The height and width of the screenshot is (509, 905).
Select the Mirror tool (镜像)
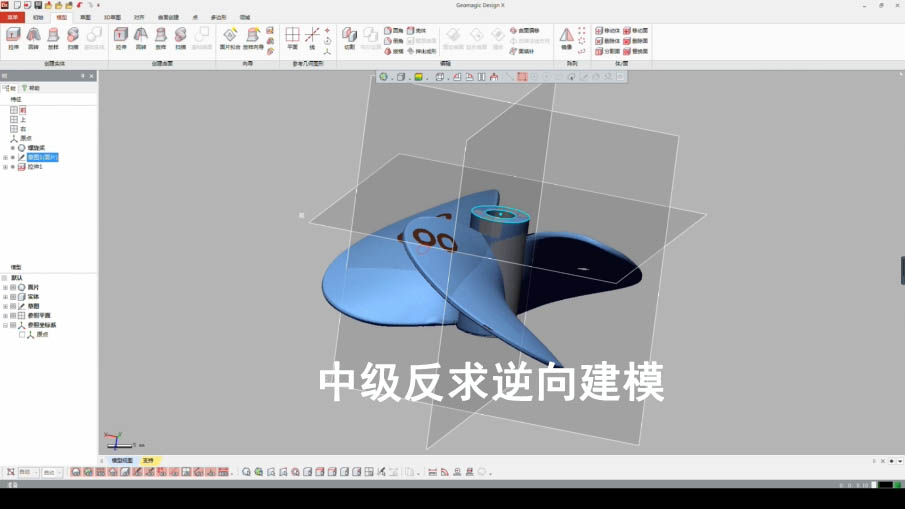pyautogui.click(x=566, y=38)
